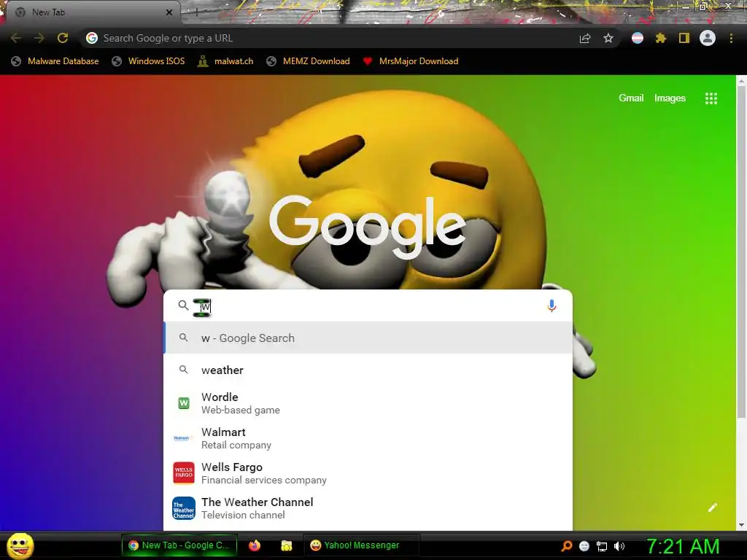The image size is (747, 560).
Task: Choose the Wordle suggestion
Action: coord(368,403)
